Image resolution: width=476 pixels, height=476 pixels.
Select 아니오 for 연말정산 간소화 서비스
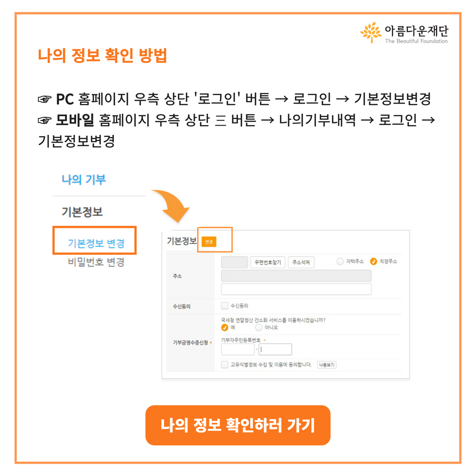point(259,327)
